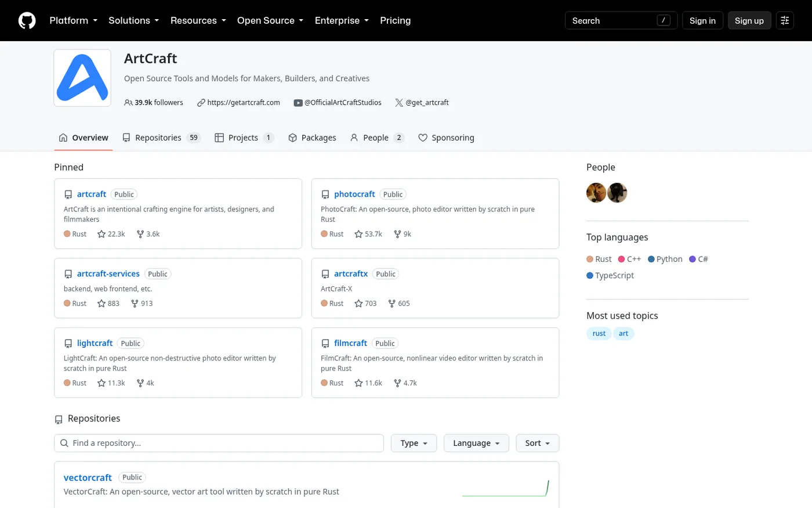Screen dimensions: 812x508
Task: Expand the Platform menu
Action: (74, 20)
